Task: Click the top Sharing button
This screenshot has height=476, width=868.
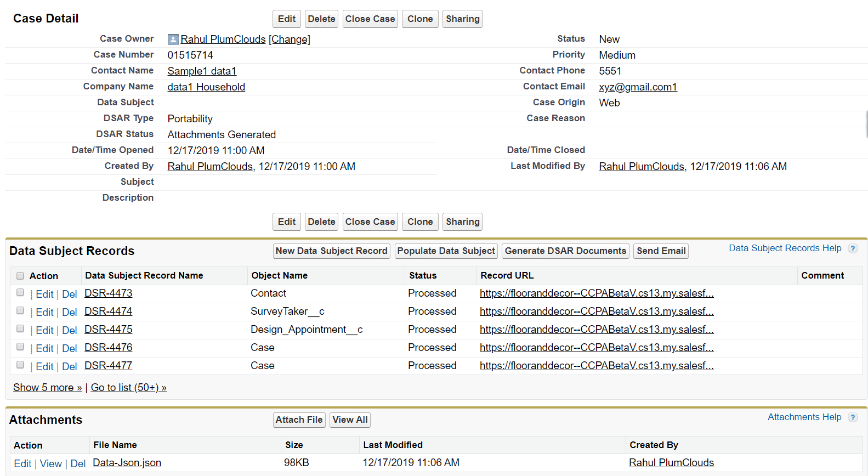Action: click(462, 19)
